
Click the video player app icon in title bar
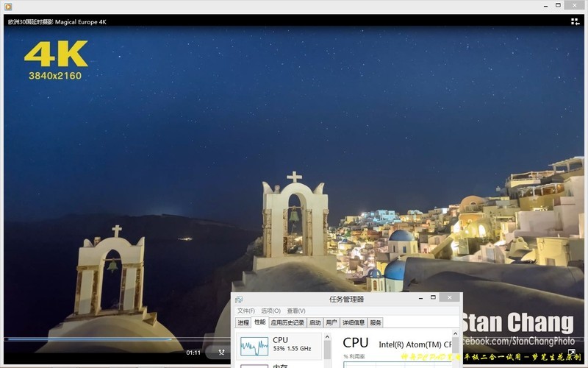point(8,7)
